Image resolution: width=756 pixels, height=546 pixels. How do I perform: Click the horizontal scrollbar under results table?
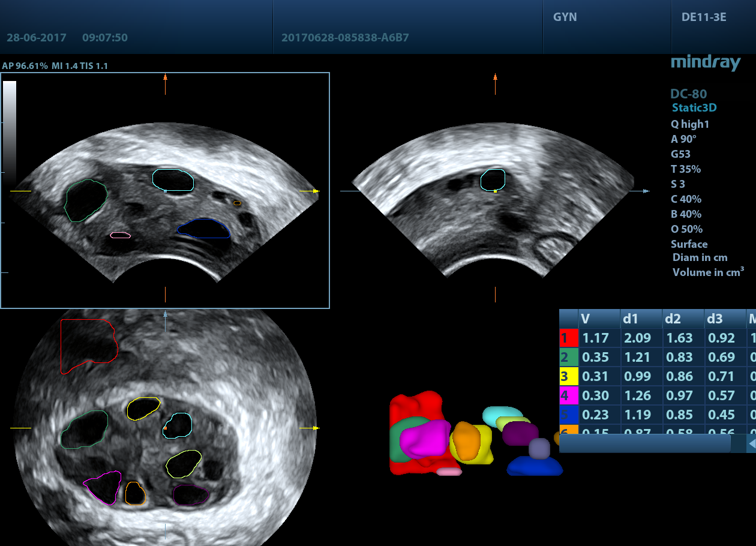click(x=644, y=443)
